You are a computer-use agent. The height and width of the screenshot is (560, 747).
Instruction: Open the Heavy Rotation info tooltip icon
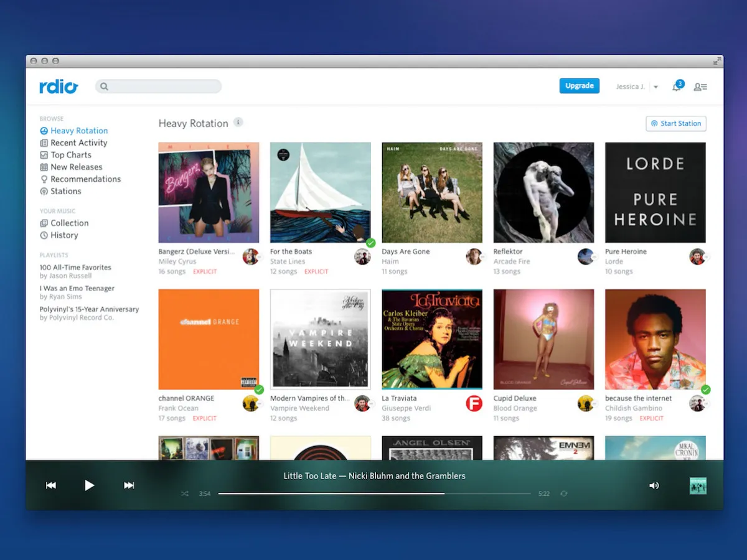(x=237, y=123)
